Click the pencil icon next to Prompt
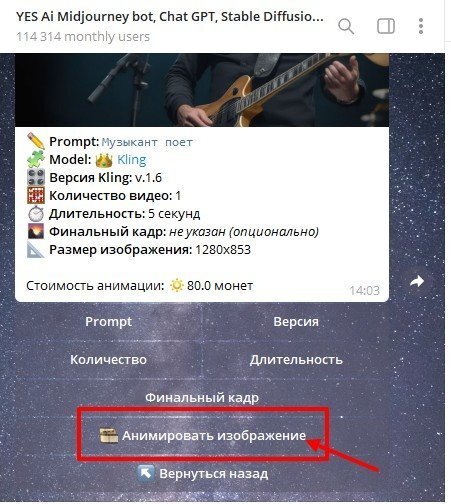 (36, 141)
